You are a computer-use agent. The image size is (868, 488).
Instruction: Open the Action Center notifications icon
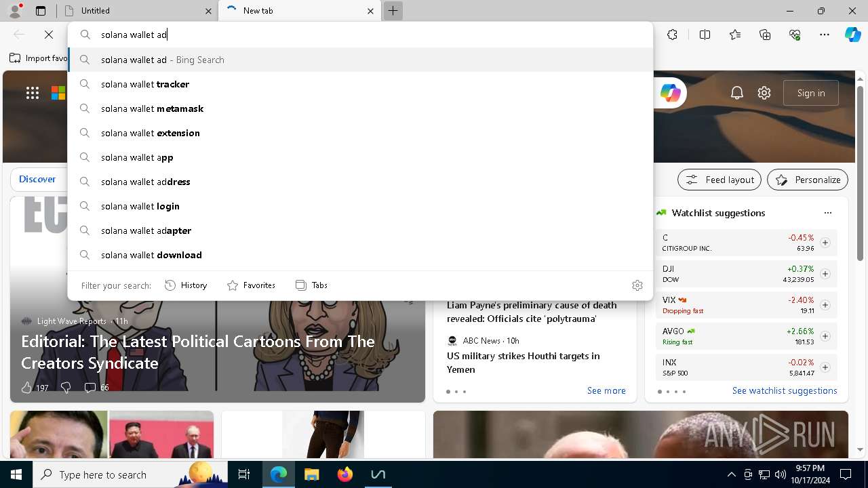846,474
